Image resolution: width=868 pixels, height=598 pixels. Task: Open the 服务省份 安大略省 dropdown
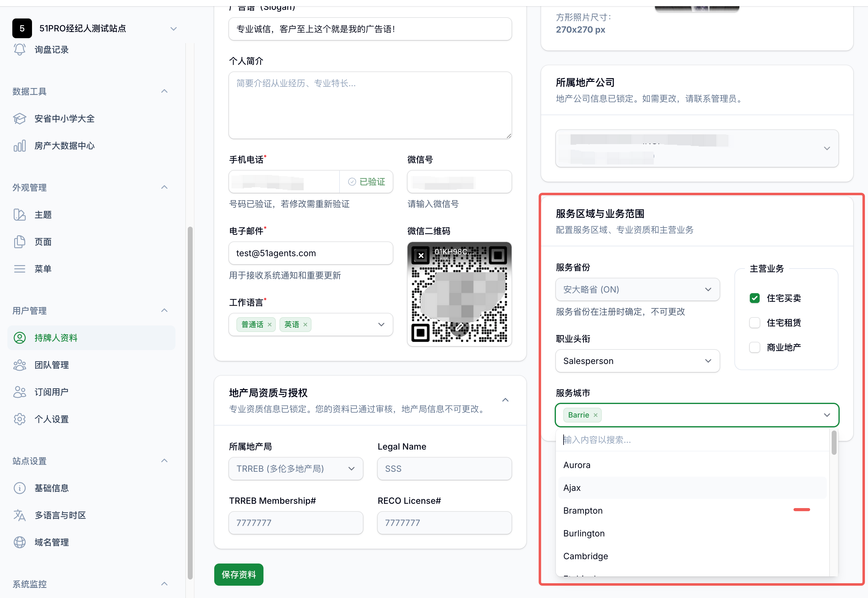pyautogui.click(x=637, y=289)
